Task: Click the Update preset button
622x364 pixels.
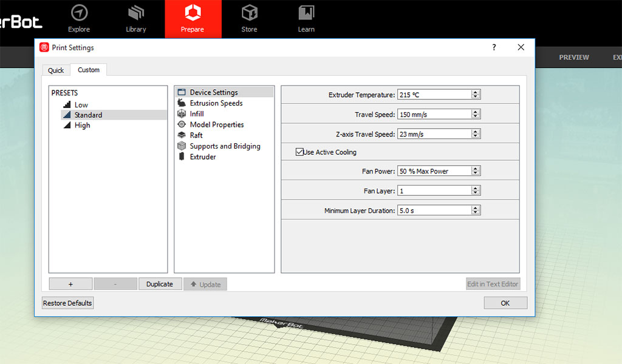Action: (205, 284)
